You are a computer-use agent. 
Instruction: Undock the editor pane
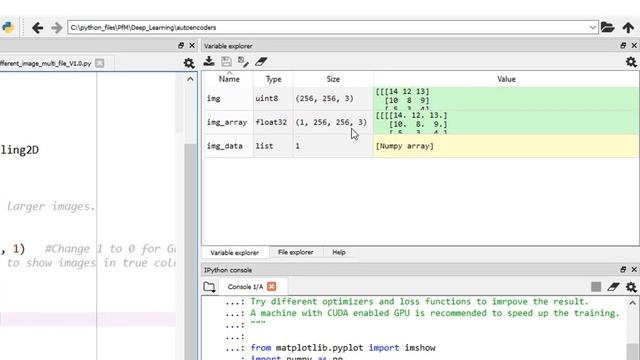pos(181,46)
